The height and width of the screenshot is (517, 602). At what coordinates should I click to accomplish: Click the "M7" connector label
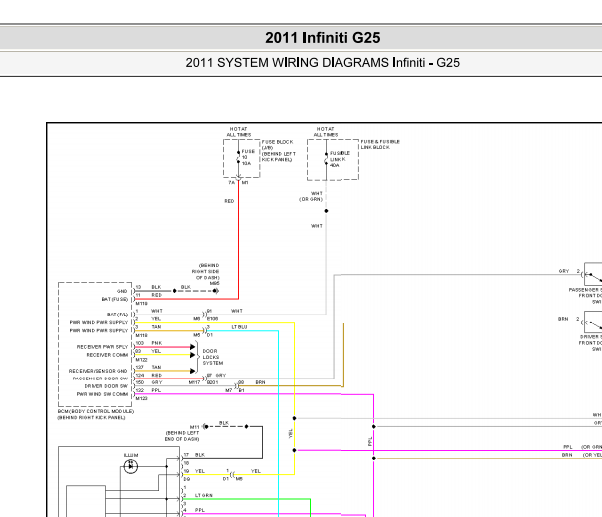[228, 390]
